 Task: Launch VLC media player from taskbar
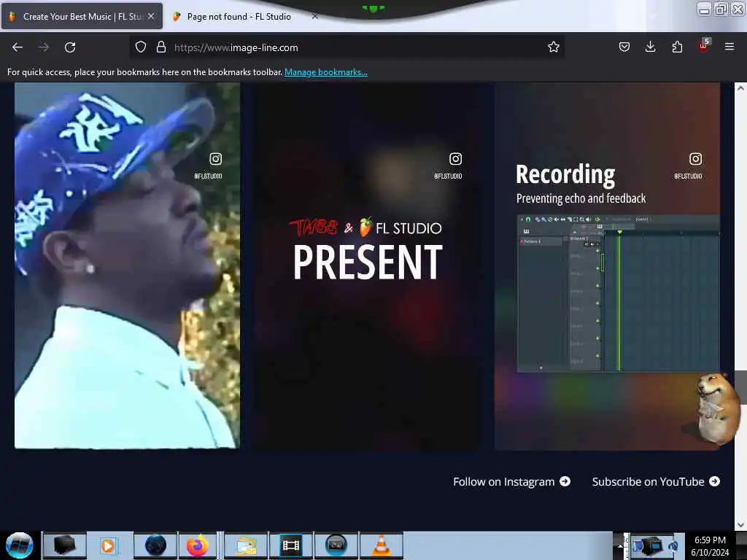(x=381, y=545)
